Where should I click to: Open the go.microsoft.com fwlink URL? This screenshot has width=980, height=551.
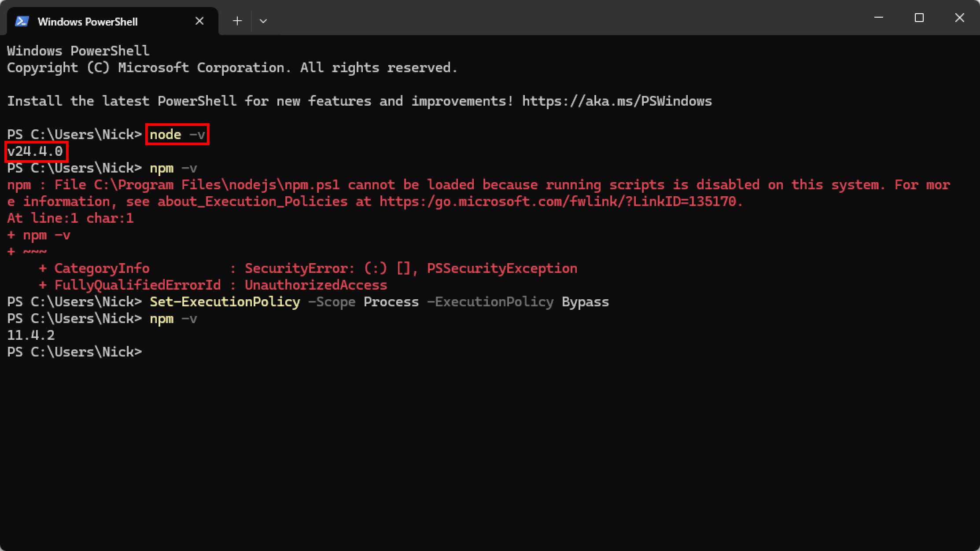(x=561, y=202)
